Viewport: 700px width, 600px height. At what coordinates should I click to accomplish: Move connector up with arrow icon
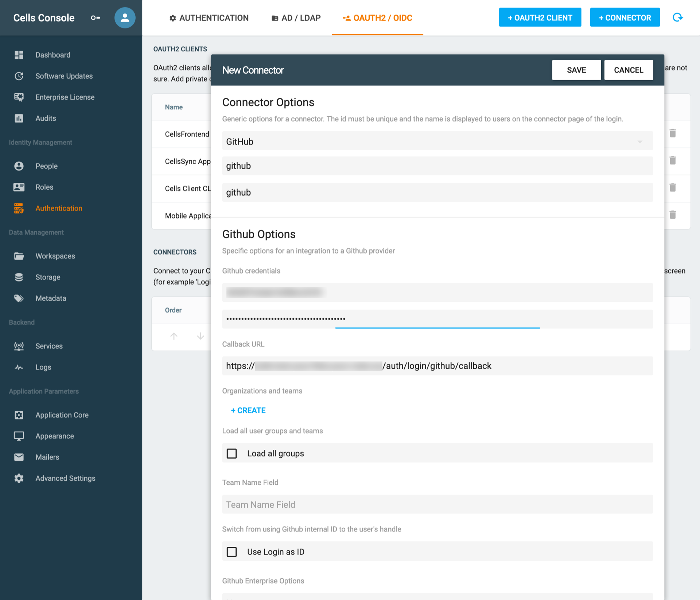[174, 336]
